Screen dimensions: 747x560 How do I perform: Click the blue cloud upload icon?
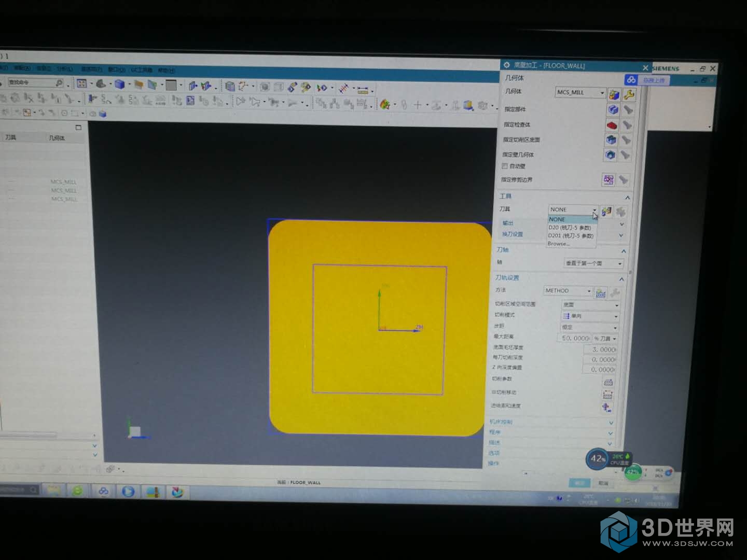[x=631, y=80]
